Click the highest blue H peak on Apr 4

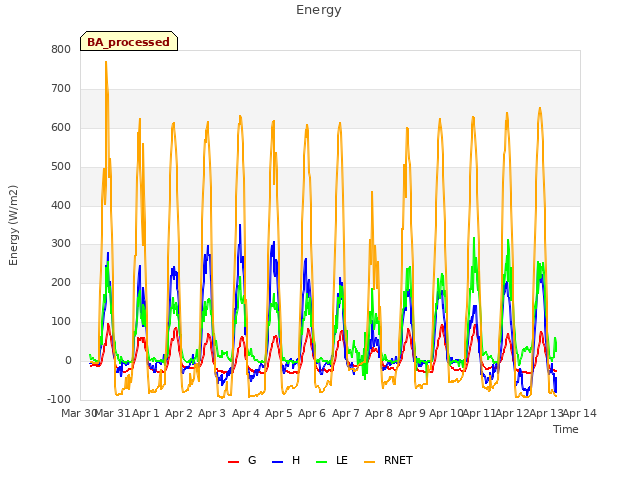point(240,225)
